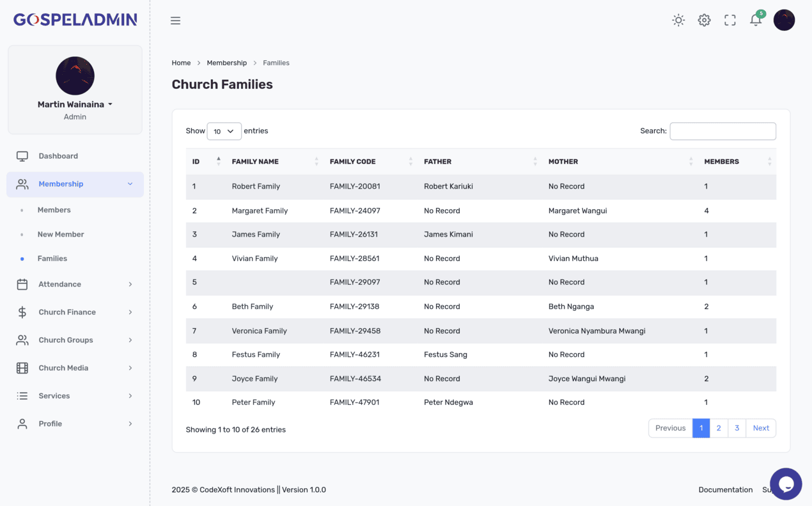812x506 pixels.
Task: Toggle light/dark theme sun icon
Action: pos(678,20)
